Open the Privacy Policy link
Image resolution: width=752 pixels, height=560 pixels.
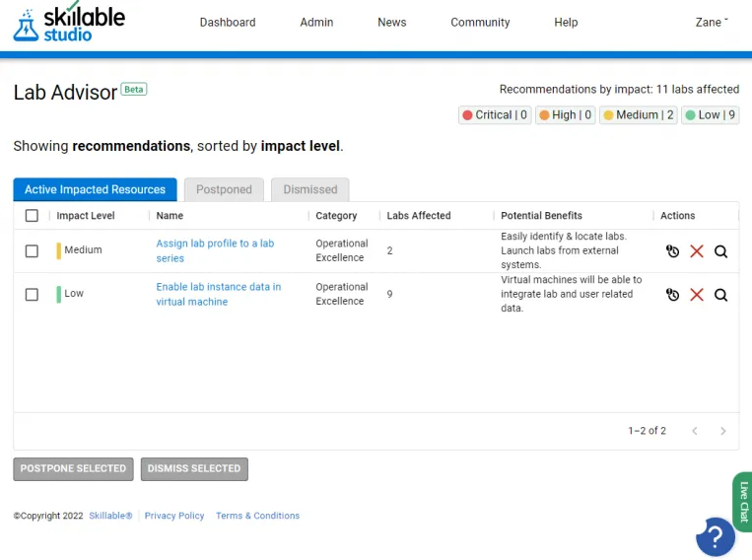(x=174, y=516)
